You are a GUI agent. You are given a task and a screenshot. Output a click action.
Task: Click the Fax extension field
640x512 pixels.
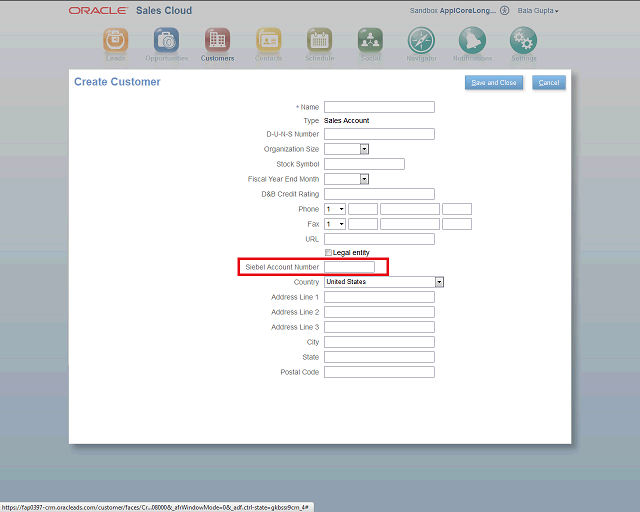pos(457,224)
